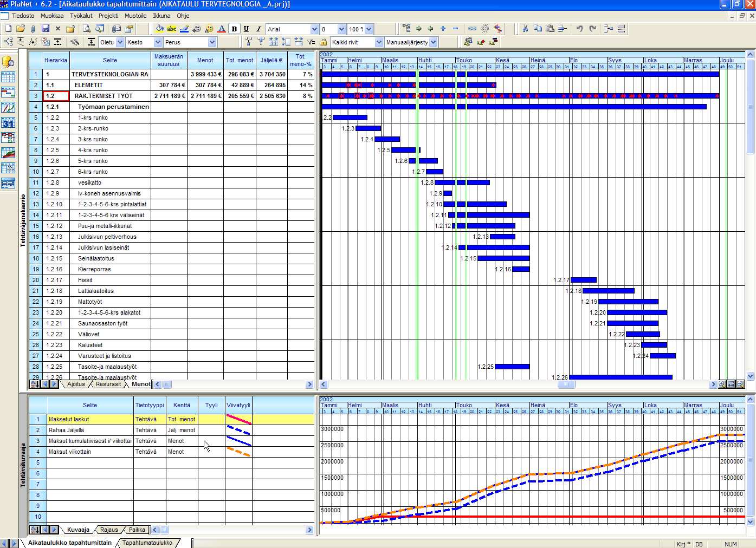Screen dimensions: 756x548
Task: Click the Tietotyyppi column header
Action: pos(150,405)
